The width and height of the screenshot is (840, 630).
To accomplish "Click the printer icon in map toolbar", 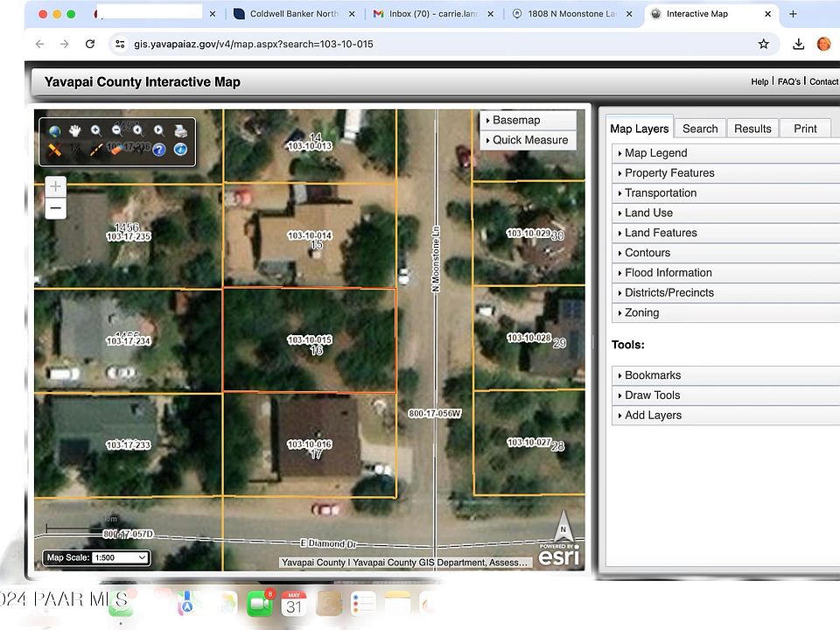I will point(180,130).
